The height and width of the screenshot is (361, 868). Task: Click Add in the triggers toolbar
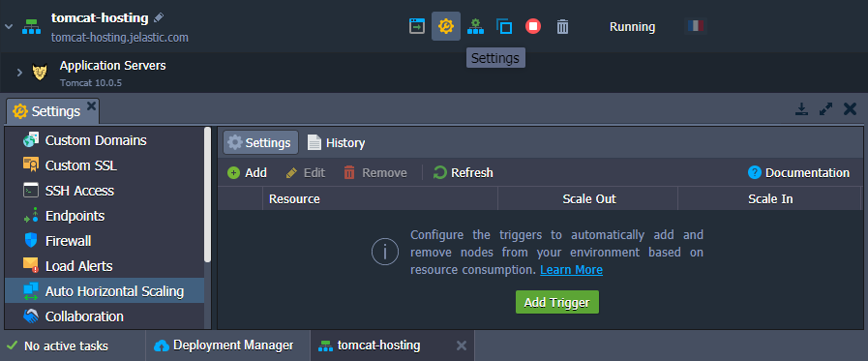coord(247,172)
